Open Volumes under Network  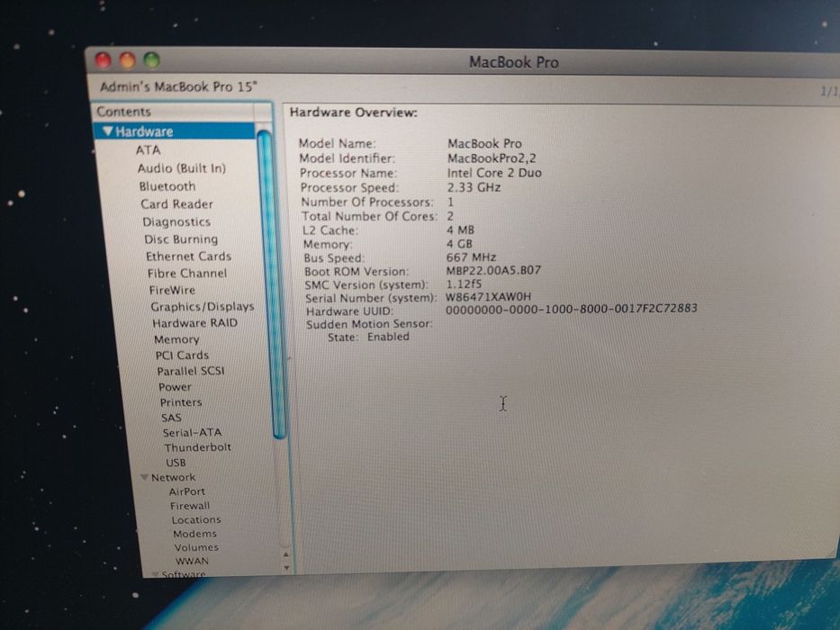tap(196, 547)
